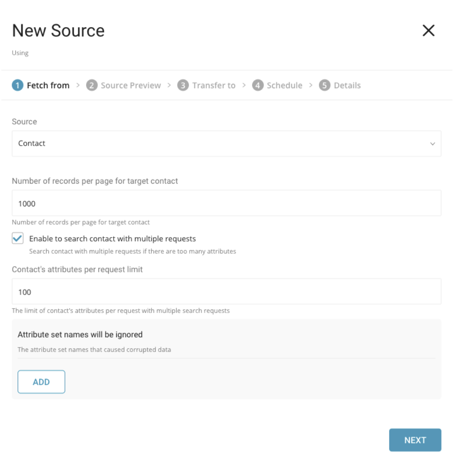The width and height of the screenshot is (471, 476).
Task: Click the Source dropdown chevron arrow
Action: [433, 144]
